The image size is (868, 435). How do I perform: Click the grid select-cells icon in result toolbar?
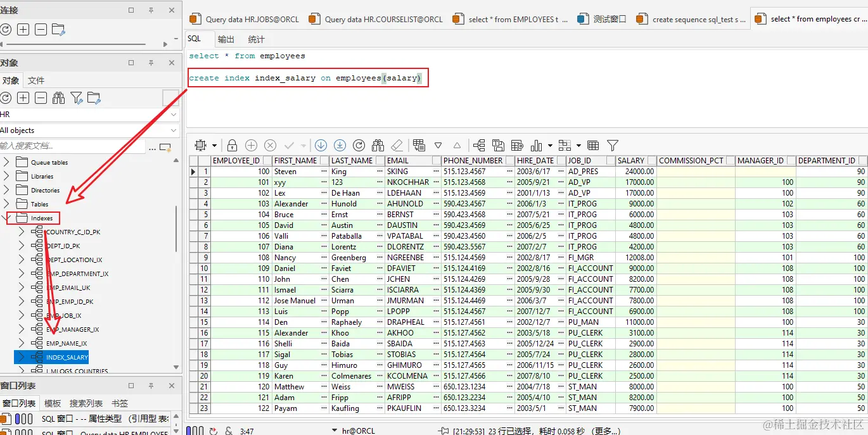click(x=201, y=145)
